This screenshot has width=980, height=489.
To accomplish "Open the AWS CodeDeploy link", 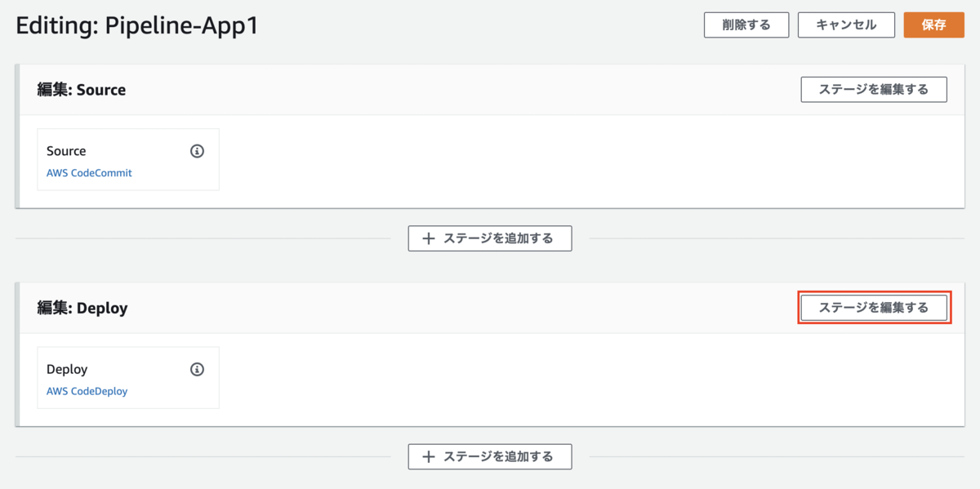I will click(87, 391).
